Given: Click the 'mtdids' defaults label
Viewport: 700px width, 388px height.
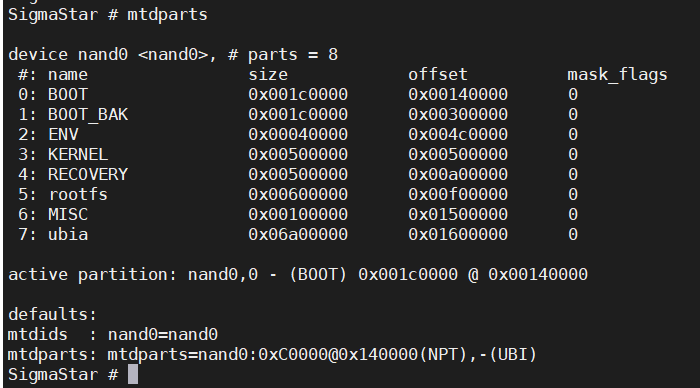Looking at the screenshot, I should coord(38,334).
